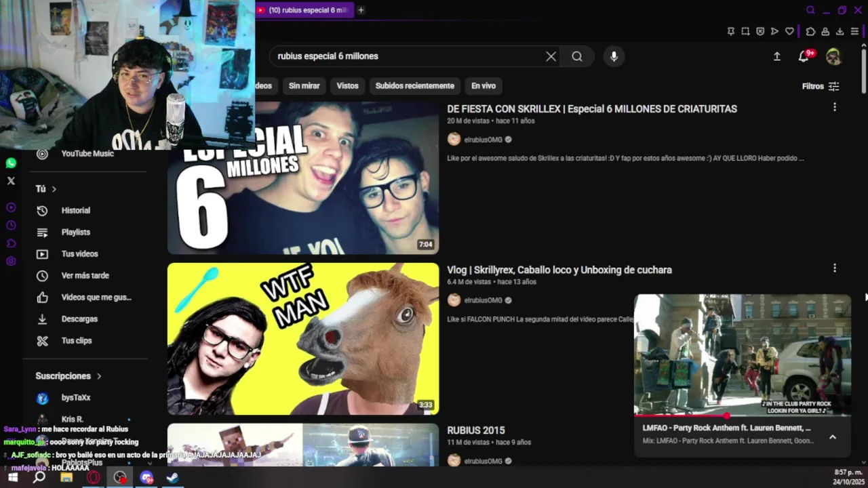Open options menu for Vlog Skrillyrex video
The image size is (868, 488).
tap(835, 268)
